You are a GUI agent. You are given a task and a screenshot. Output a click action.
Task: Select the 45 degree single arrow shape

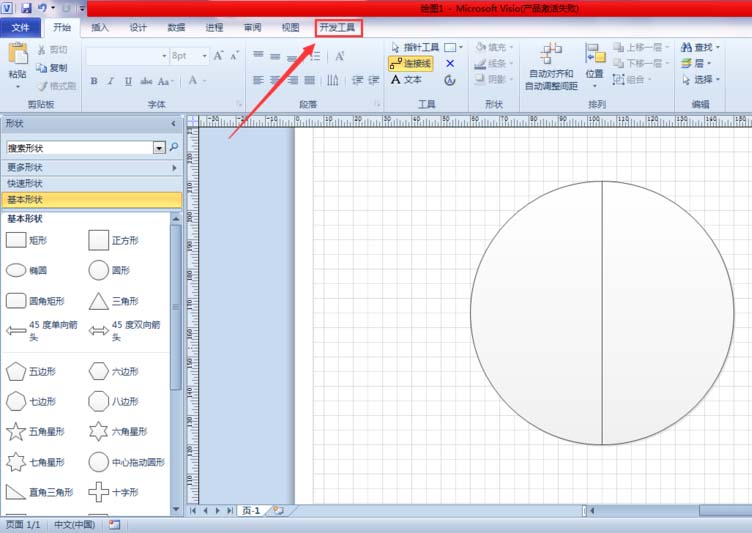click(42, 331)
